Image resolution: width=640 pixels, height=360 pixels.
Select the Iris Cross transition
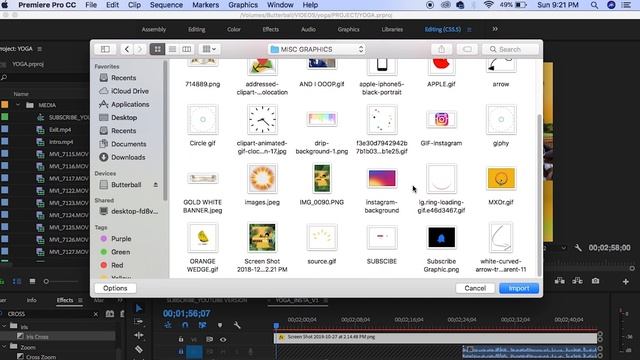click(x=37, y=337)
